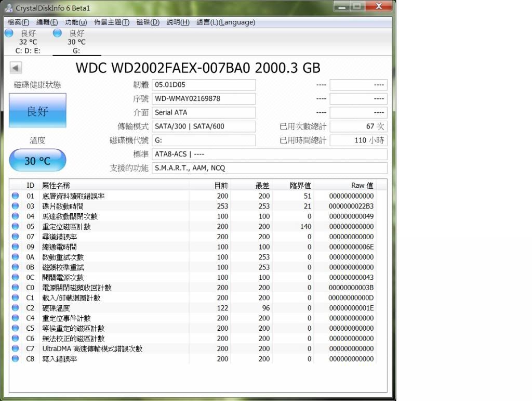Click status icon for attribute 05
This screenshot has width=532, height=401.
(x=15, y=226)
